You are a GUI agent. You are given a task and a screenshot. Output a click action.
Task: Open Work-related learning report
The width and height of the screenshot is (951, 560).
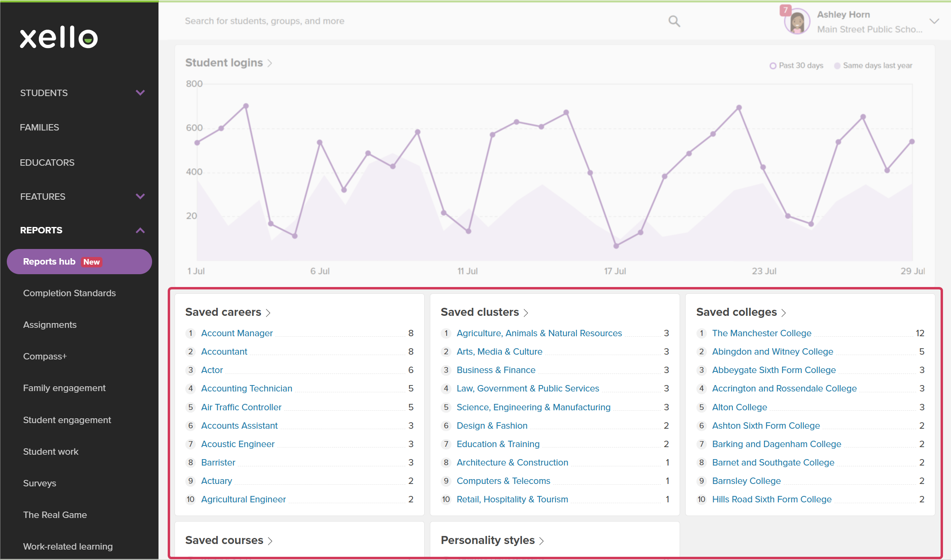click(68, 546)
